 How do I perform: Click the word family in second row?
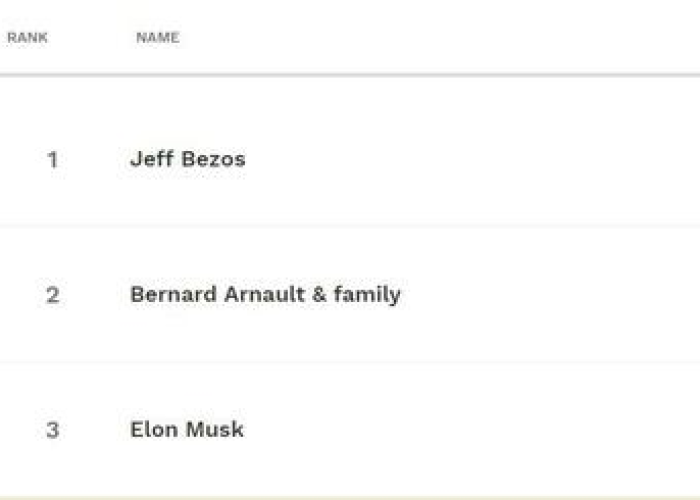coord(367,296)
